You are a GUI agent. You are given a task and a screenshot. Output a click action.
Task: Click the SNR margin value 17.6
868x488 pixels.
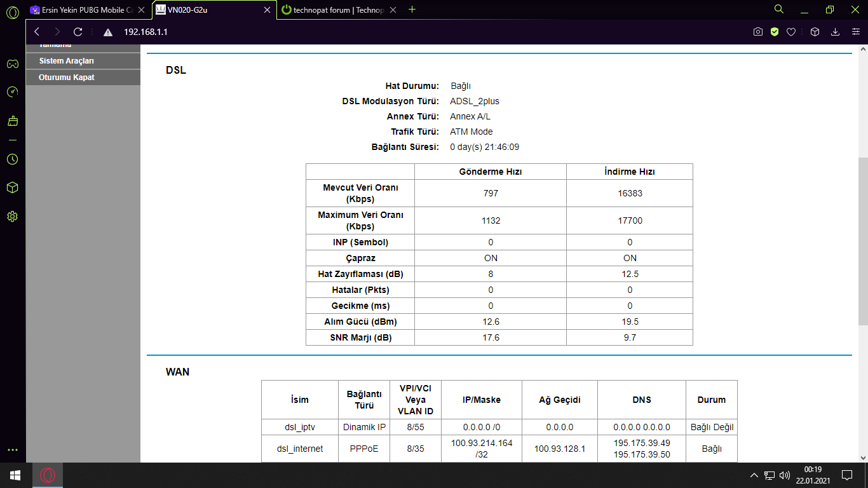point(491,337)
